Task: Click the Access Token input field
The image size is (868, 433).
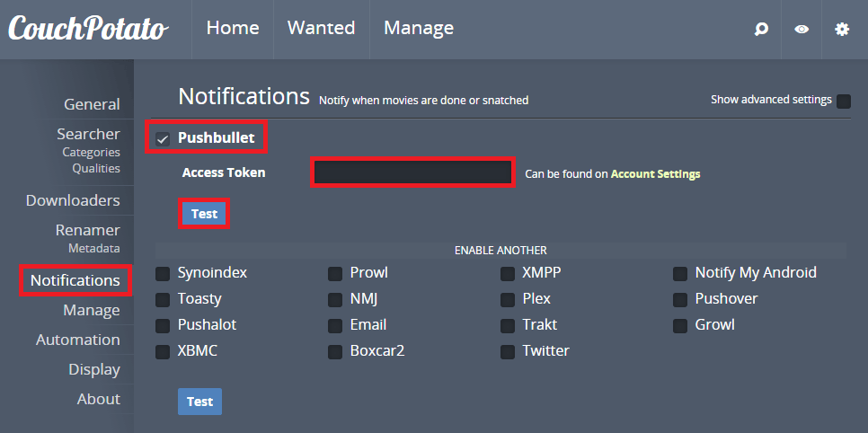Action: 412,172
